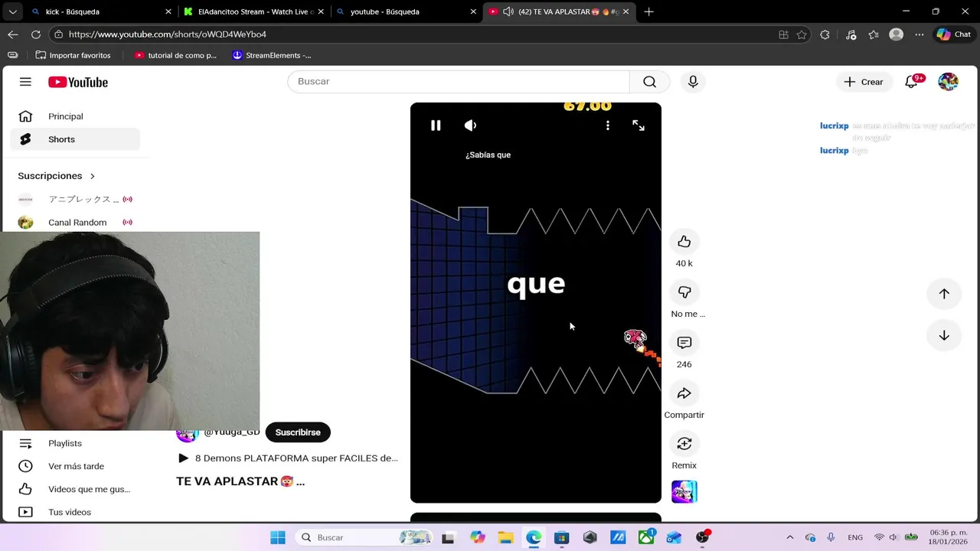Open the Windows Start menu
The height and width of the screenshot is (551, 980).
pos(278,537)
